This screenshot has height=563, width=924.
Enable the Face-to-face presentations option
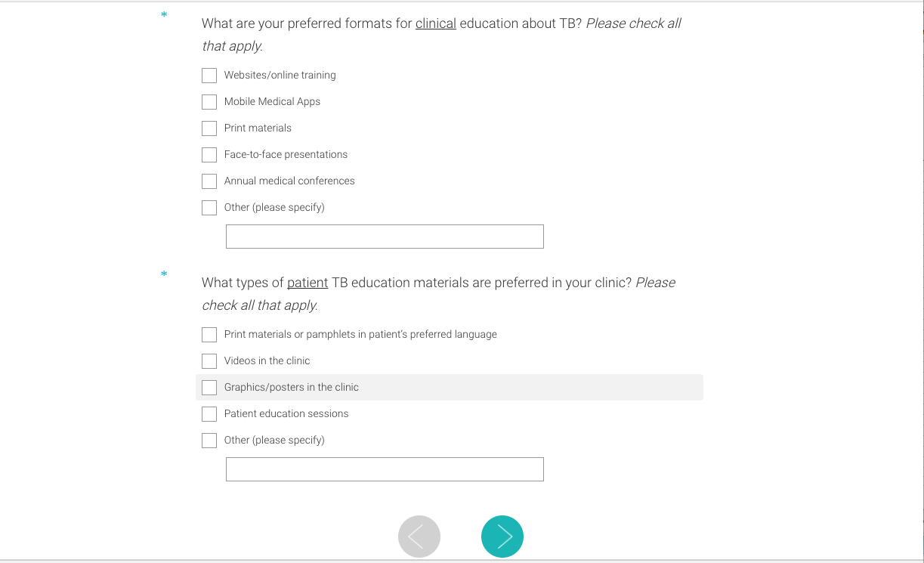tap(209, 155)
